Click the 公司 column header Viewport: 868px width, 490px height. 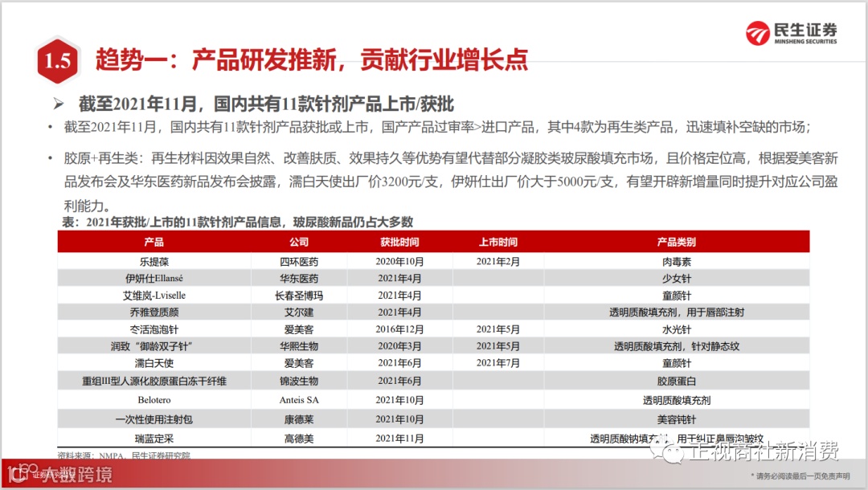pyautogui.click(x=299, y=242)
